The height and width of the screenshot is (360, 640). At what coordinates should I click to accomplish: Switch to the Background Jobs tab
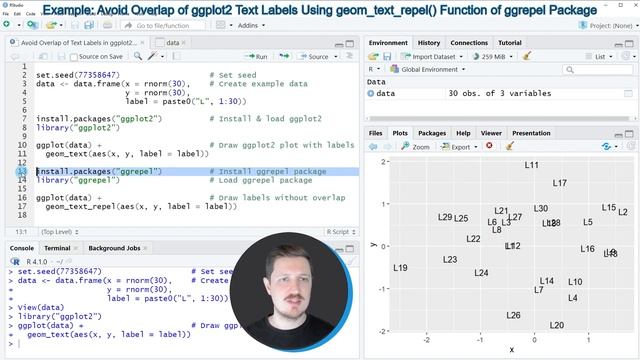coord(114,248)
